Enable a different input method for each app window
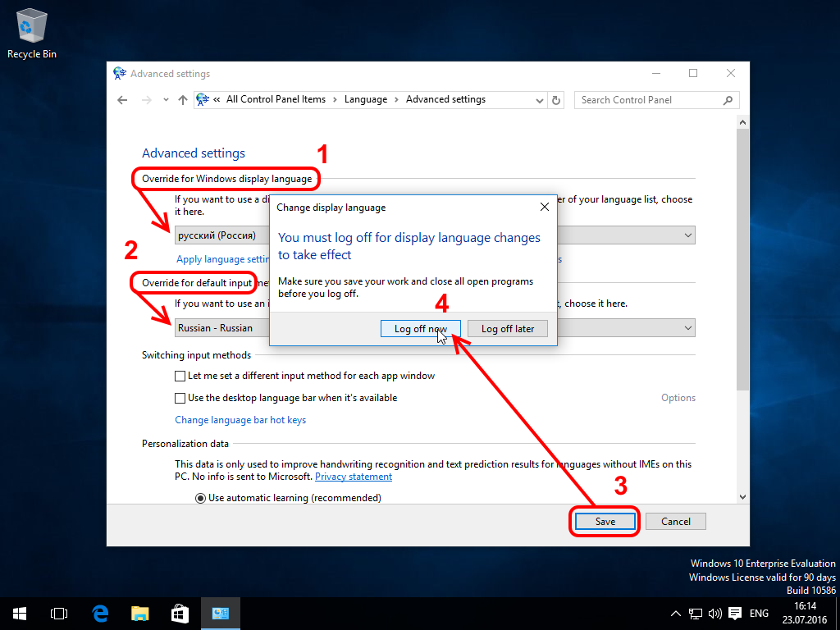The height and width of the screenshot is (630, 840). pos(179,376)
